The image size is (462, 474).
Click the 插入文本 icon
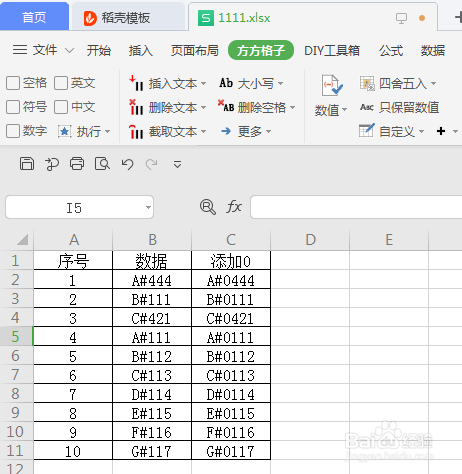coord(136,83)
